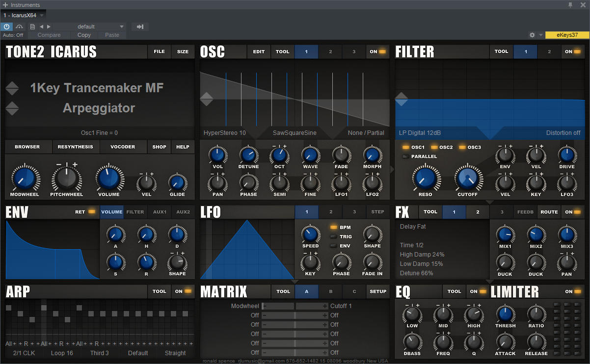
Task: Open the 2/1 CLK arp clock selector
Action: point(24,353)
